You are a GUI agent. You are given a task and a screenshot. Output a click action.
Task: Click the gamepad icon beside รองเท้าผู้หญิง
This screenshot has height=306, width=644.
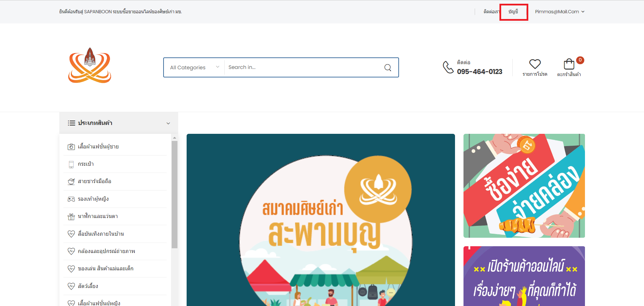[x=71, y=199]
